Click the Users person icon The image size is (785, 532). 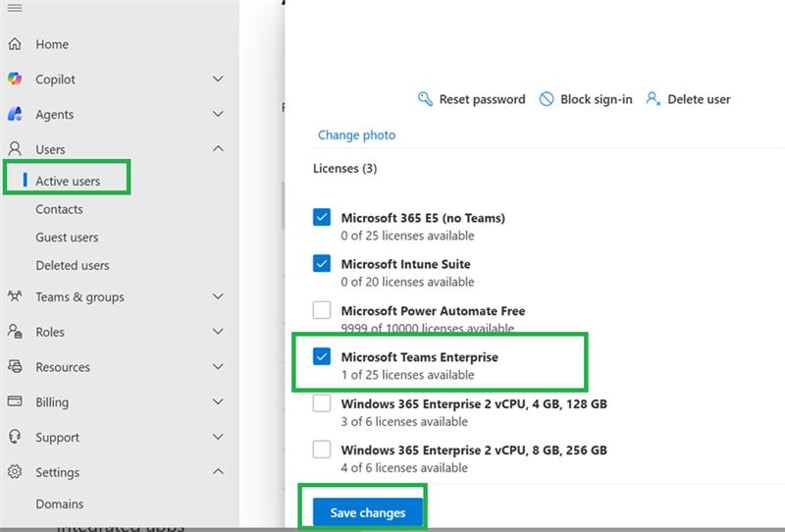pyautogui.click(x=15, y=149)
